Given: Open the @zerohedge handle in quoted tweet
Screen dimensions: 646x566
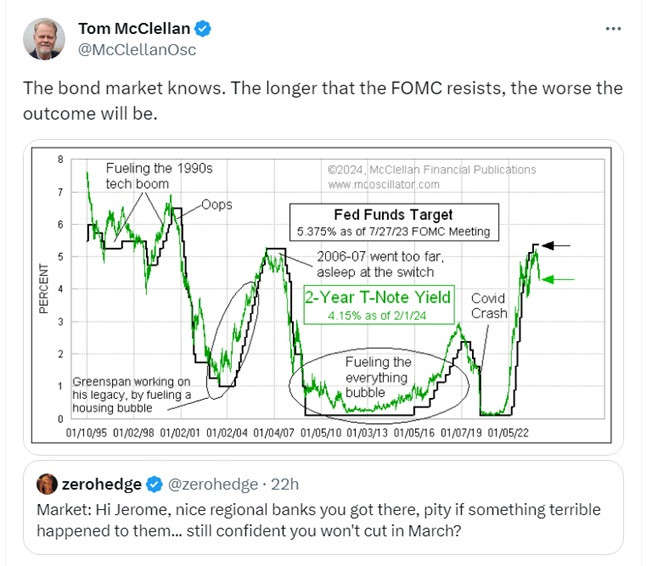Looking at the screenshot, I should point(213,484).
